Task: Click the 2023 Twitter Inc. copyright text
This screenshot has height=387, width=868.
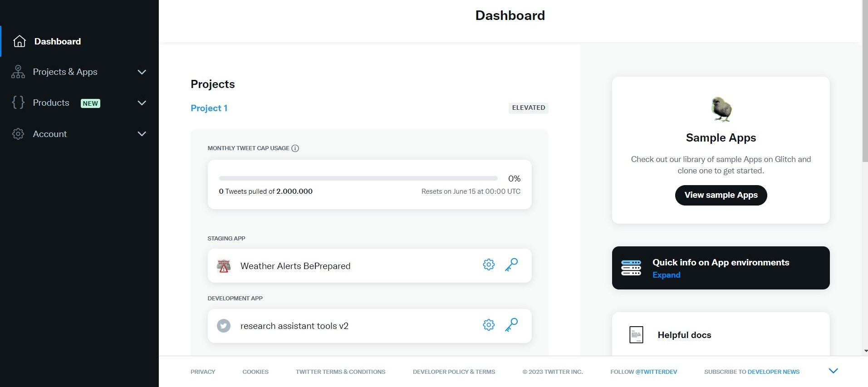Action: 553,372
